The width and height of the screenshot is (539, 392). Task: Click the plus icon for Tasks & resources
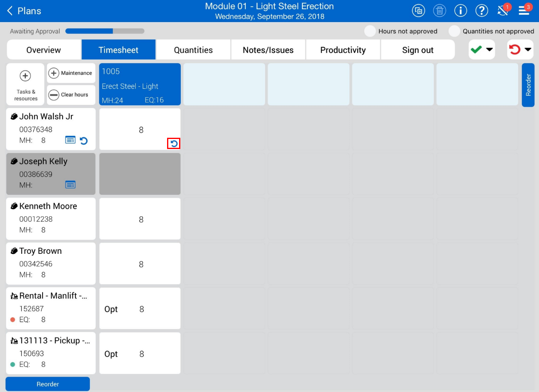(25, 76)
